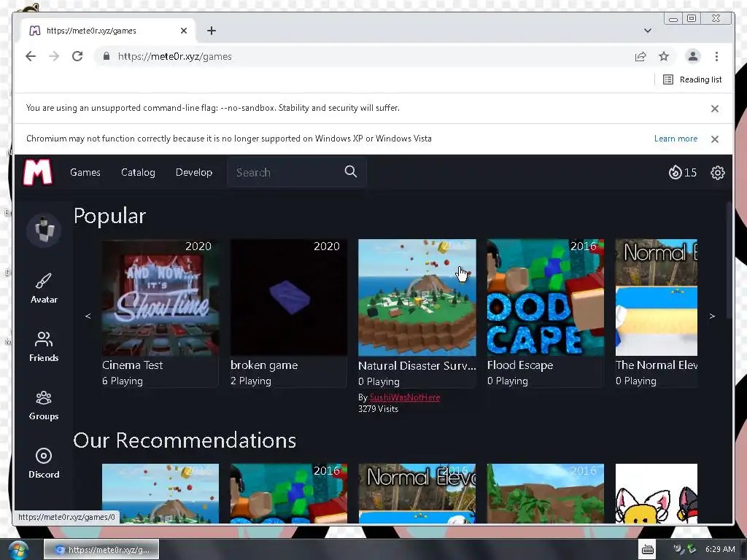This screenshot has width=747, height=560.
Task: Dismiss the Windows XP unsupported warning bar
Action: [x=715, y=139]
